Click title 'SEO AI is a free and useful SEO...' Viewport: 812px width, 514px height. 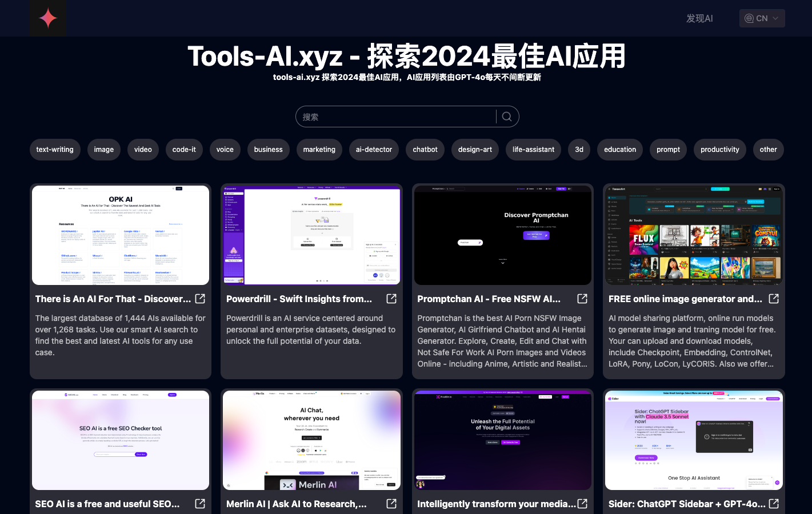(107, 504)
